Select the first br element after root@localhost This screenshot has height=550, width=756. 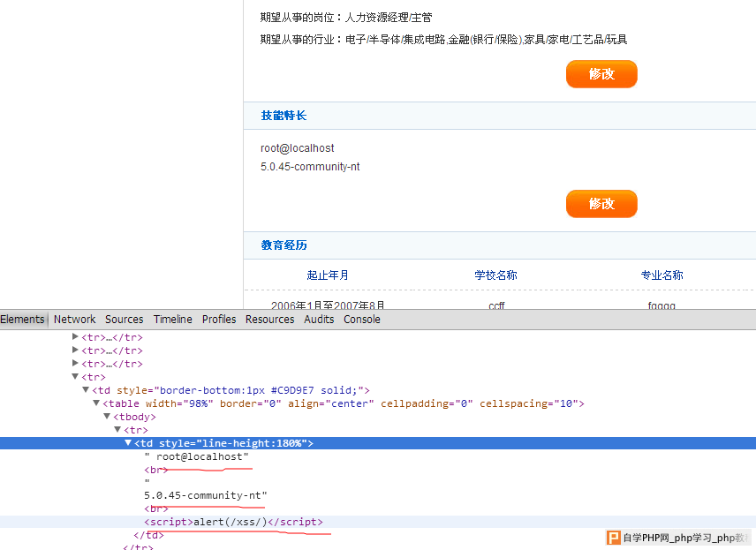[x=155, y=470]
